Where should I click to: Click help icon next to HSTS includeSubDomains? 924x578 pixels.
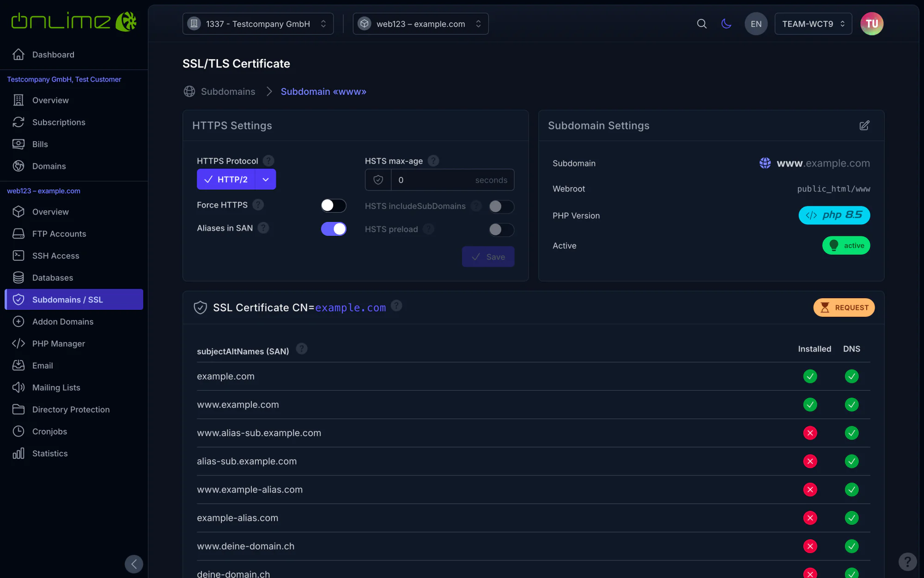[x=476, y=206]
